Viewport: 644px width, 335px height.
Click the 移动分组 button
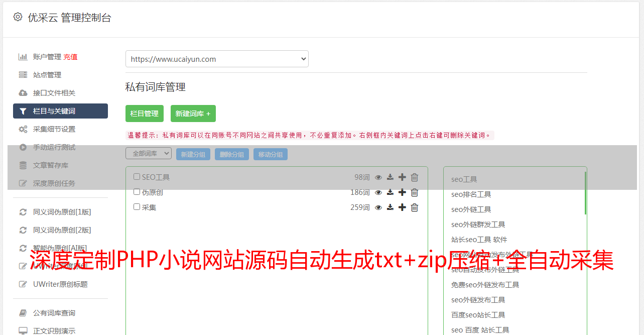271,154
